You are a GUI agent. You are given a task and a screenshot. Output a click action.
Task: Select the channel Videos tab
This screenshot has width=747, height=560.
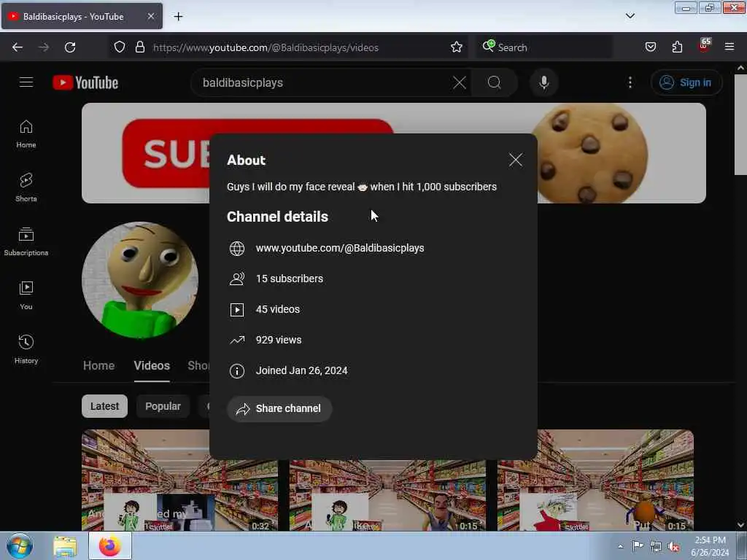click(152, 366)
